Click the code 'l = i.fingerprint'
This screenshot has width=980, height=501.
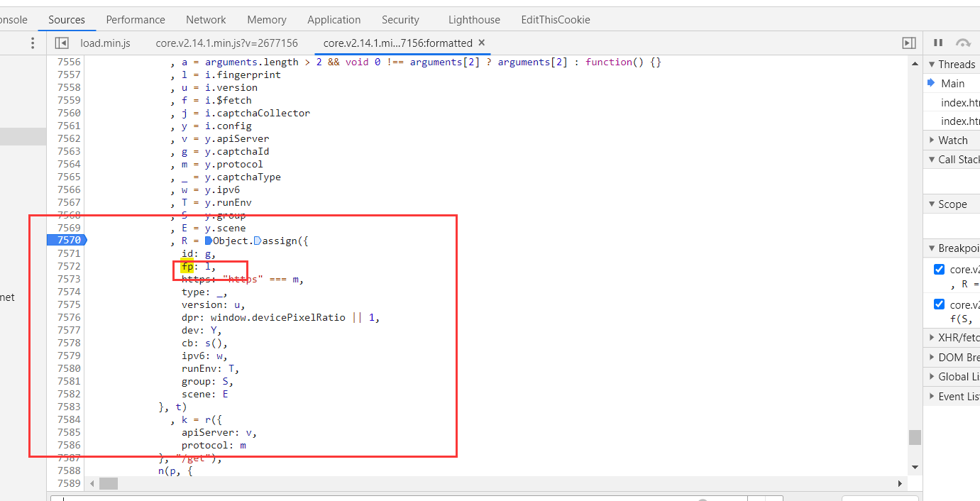coord(231,75)
